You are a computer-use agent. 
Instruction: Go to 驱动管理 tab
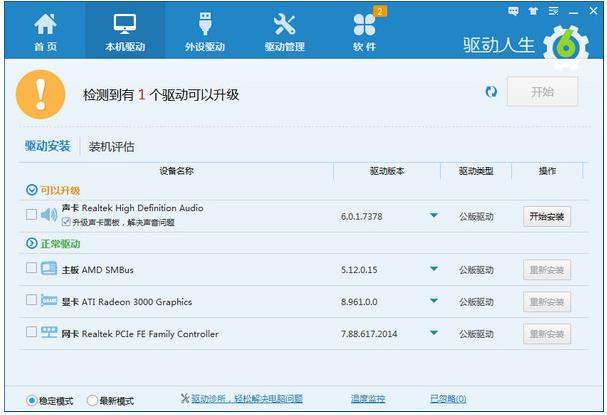pyautogui.click(x=285, y=32)
